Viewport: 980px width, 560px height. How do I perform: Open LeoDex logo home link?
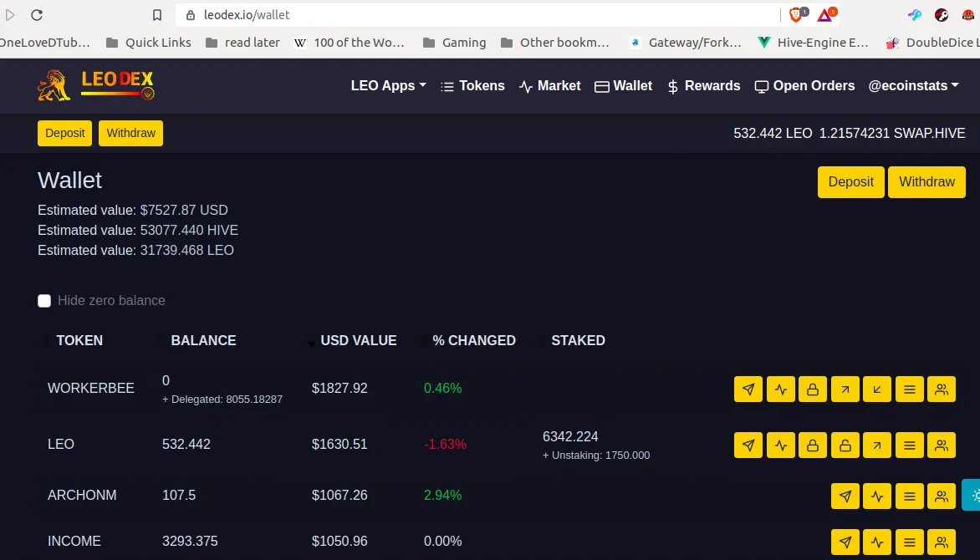(x=95, y=85)
